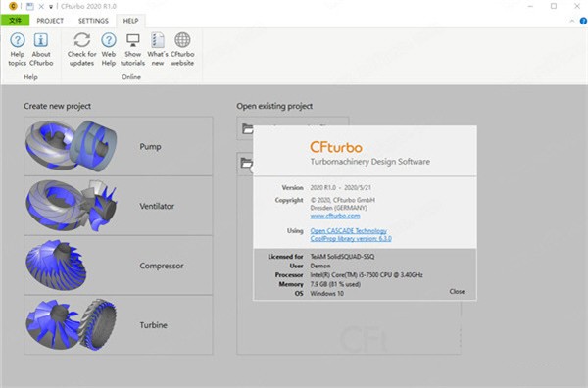588x388 pixels.
Task: Open Help topics from the ribbon
Action: 18,50
